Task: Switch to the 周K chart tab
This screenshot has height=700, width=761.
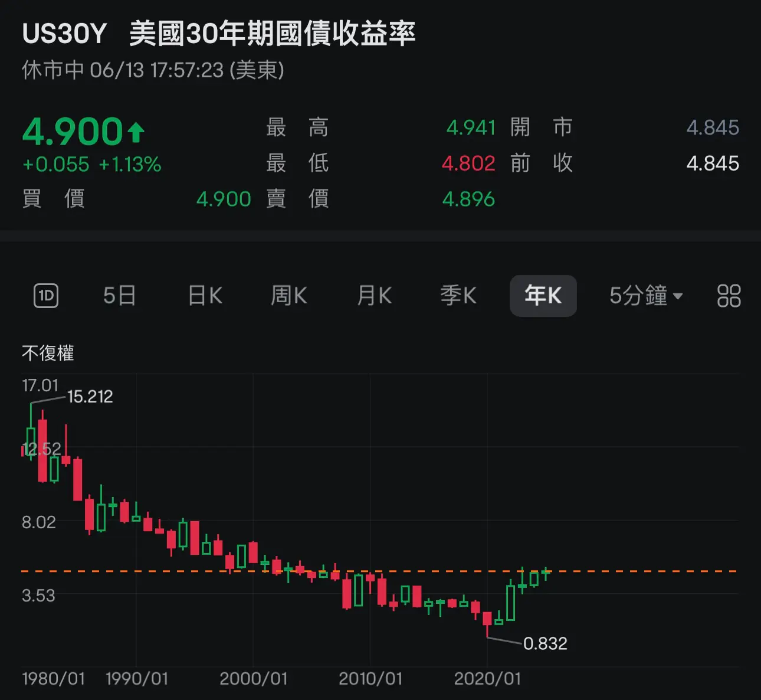Action: tap(289, 296)
